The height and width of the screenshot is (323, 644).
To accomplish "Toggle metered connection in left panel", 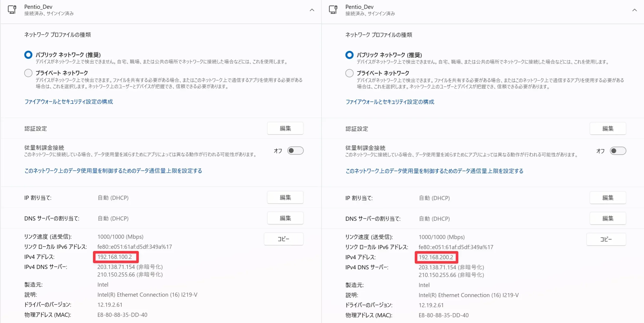I will 295,150.
